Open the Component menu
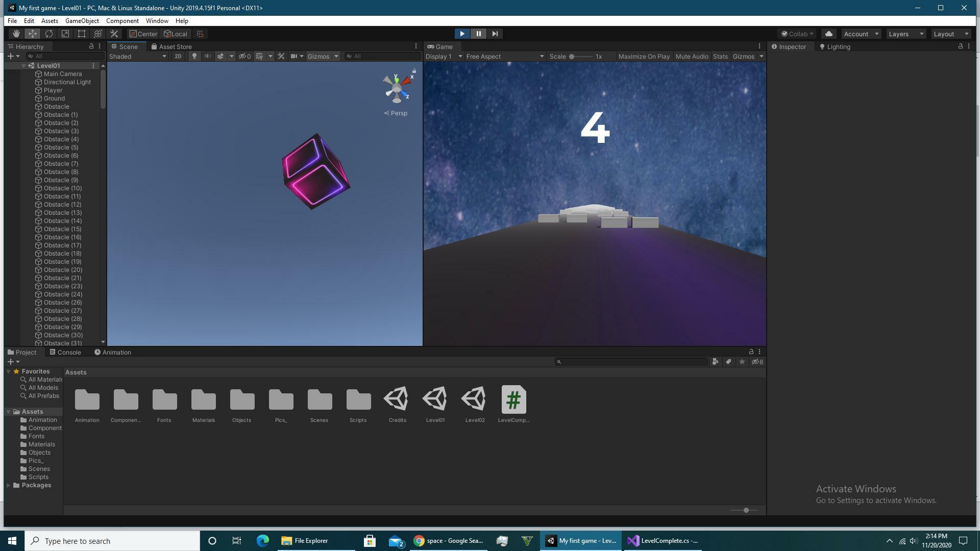This screenshot has height=551, width=980. (x=122, y=21)
